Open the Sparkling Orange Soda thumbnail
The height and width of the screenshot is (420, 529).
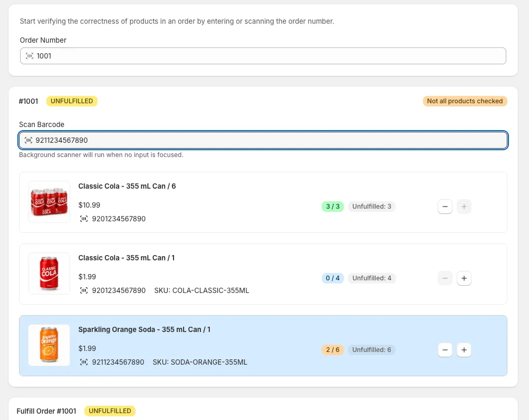[49, 345]
